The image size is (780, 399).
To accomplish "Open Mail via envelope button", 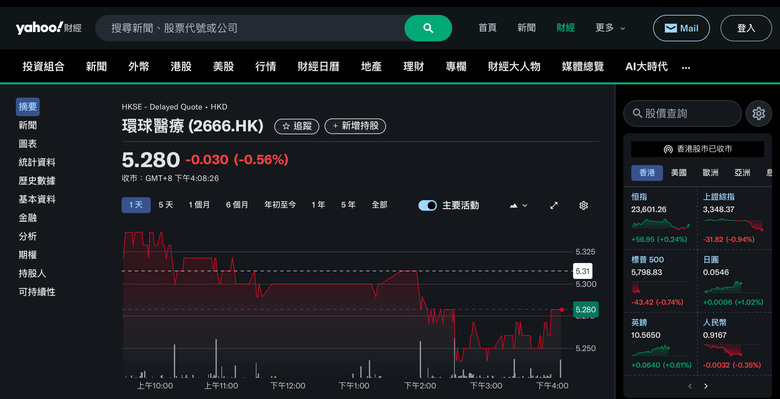I will (x=681, y=28).
